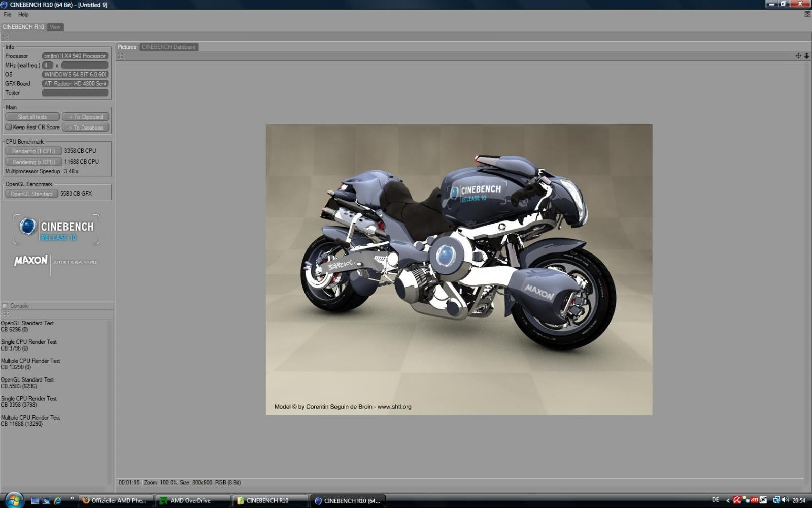Click the CINEBENCH Release 10 logo
The image size is (812, 508).
pyautogui.click(x=56, y=230)
